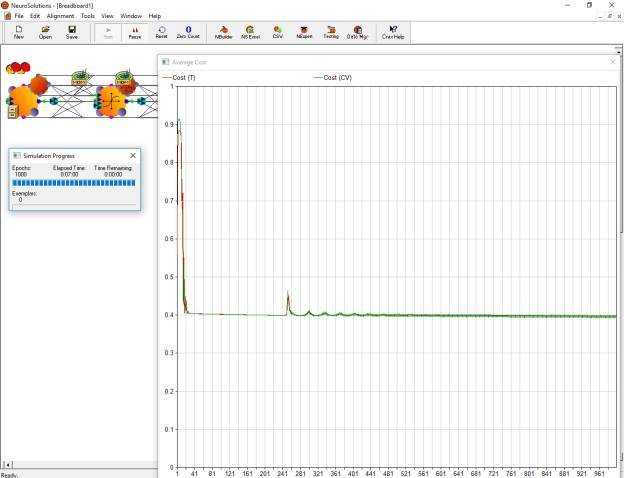Open the NExpert wizard icon
624x478 pixels.
point(304,32)
